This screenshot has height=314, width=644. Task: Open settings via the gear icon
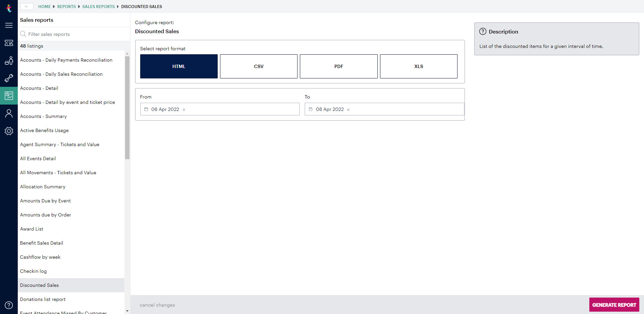click(x=9, y=131)
